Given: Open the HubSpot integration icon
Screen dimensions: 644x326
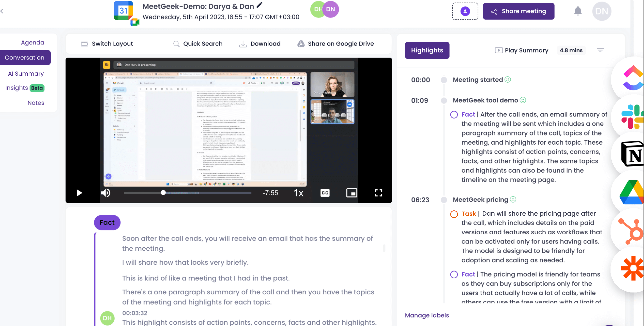Looking at the screenshot, I should [631, 231].
